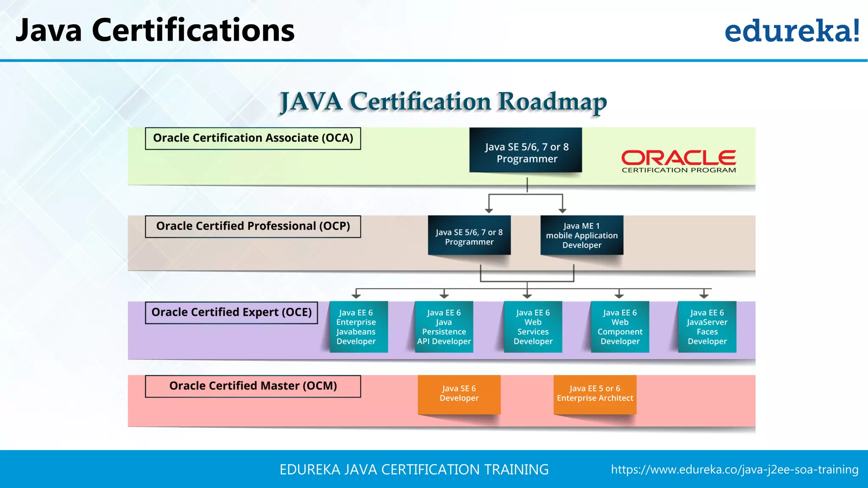Image resolution: width=868 pixels, height=488 pixels.
Task: Click the JAVA Certification Roadmap heading
Action: (x=443, y=102)
